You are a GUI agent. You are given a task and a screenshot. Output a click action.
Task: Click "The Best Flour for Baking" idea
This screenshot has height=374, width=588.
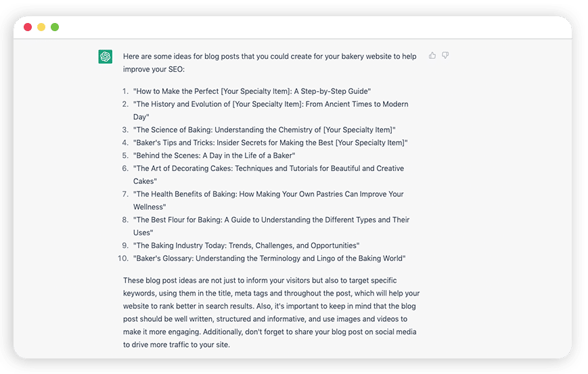[x=271, y=226]
